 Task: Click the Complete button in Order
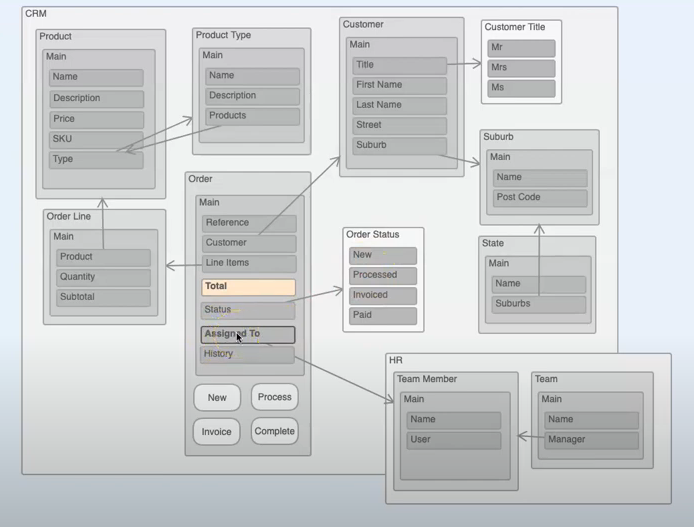point(274,431)
